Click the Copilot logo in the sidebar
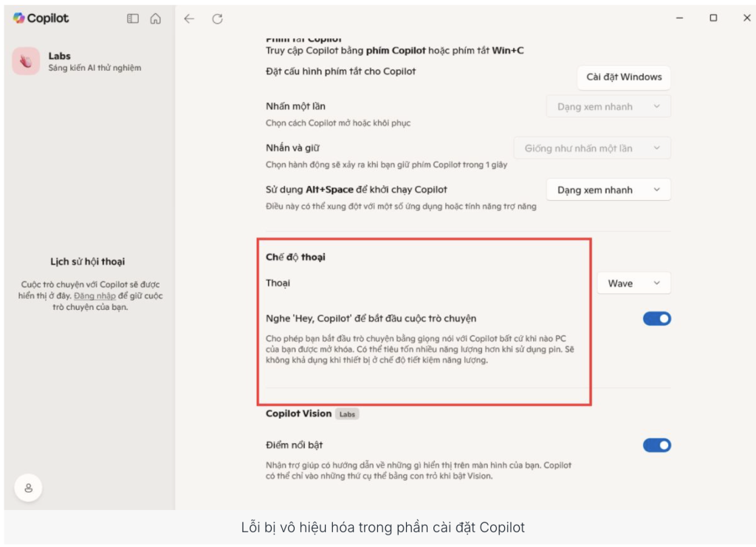The width and height of the screenshot is (756, 547). (41, 18)
